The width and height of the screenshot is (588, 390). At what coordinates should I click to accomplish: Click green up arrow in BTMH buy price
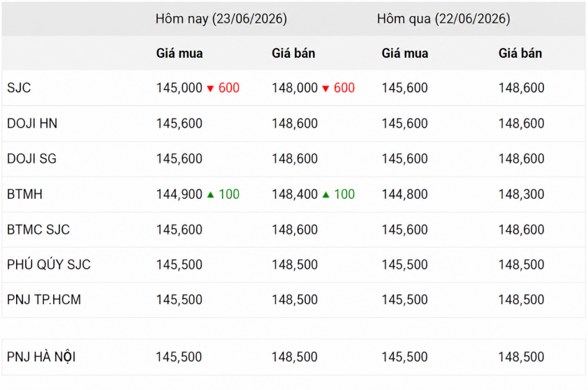point(210,195)
